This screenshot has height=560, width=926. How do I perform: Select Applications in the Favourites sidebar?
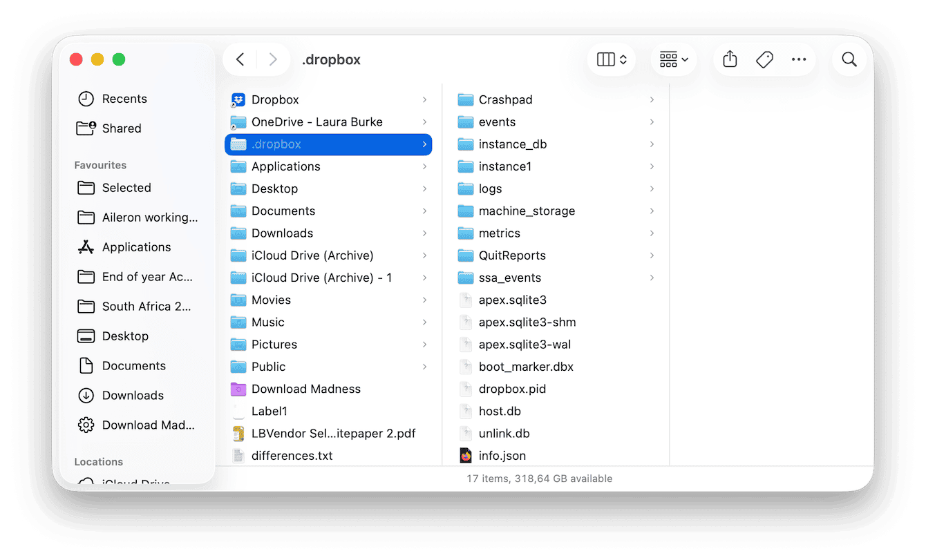click(x=136, y=247)
